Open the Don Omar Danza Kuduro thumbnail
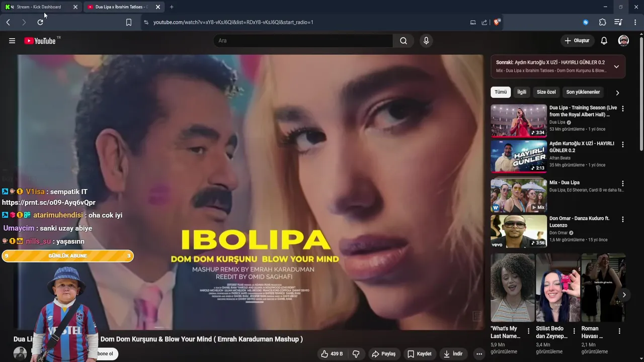 519,231
